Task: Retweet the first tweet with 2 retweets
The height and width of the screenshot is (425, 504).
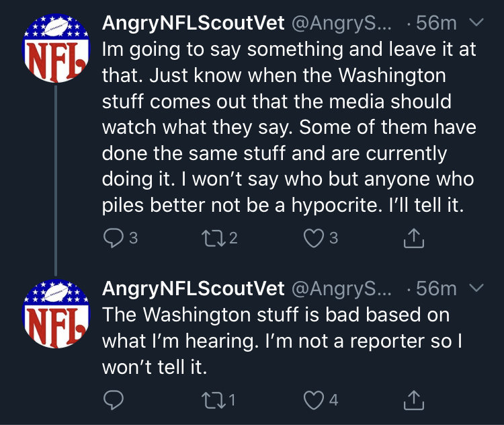Action: click(214, 238)
